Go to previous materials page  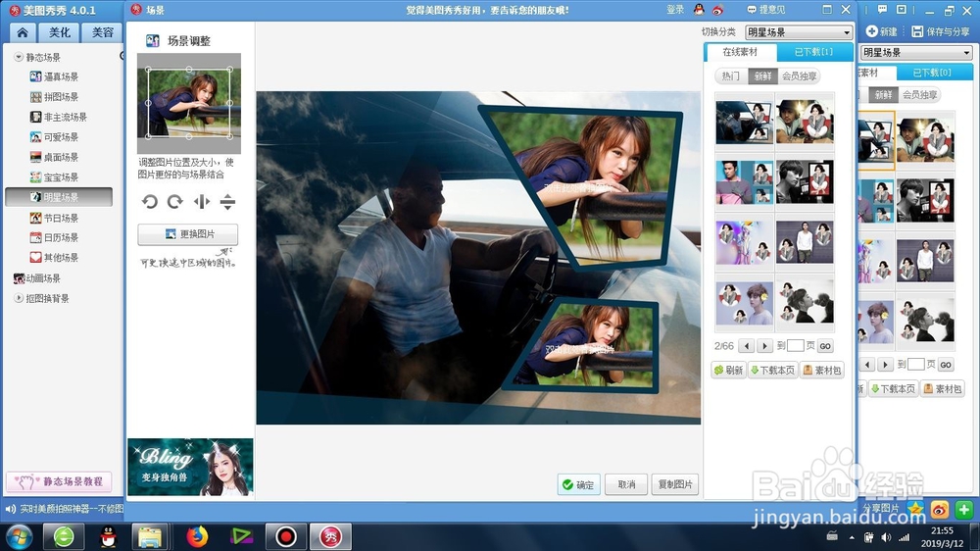746,346
